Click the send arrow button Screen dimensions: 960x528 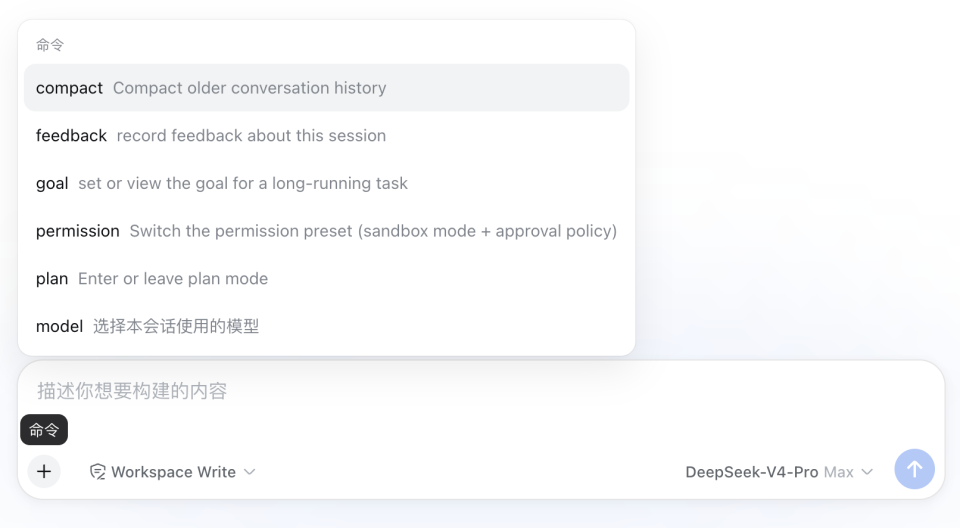(x=914, y=469)
